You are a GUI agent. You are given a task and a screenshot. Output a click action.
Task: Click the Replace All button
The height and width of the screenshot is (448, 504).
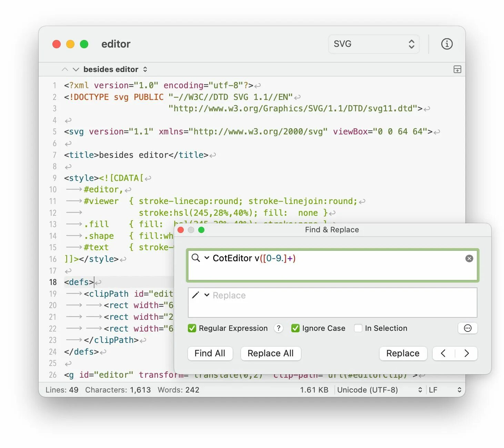click(x=271, y=353)
